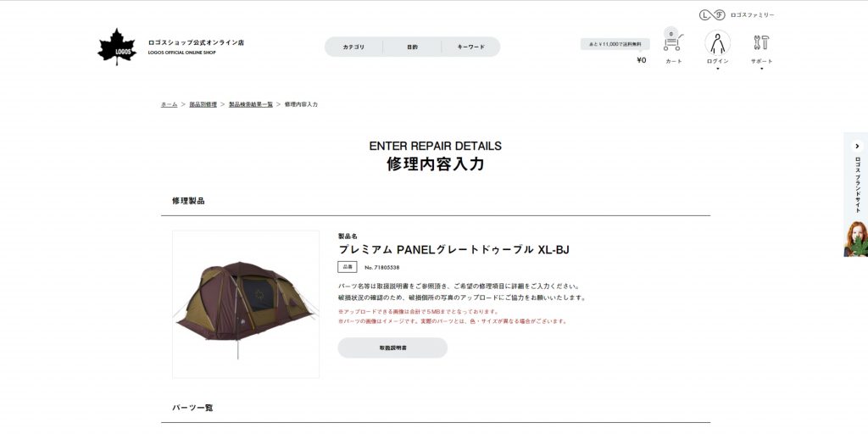Expand the ログイン dropdown arrow

click(717, 69)
